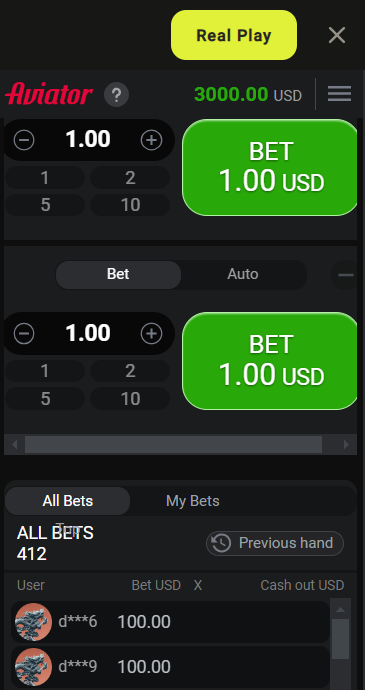The image size is (365, 690).
Task: Switch second panel to Auto mode
Action: (243, 275)
